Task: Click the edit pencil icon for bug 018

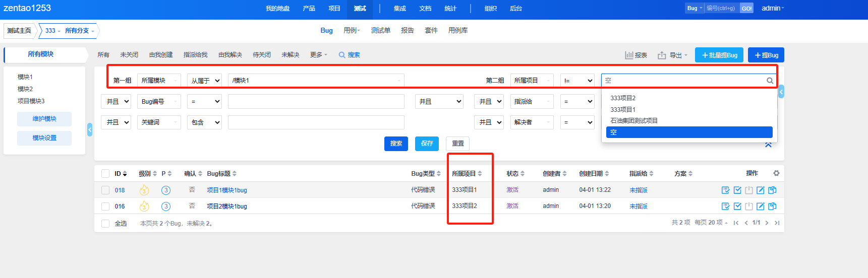Action: coord(761,190)
